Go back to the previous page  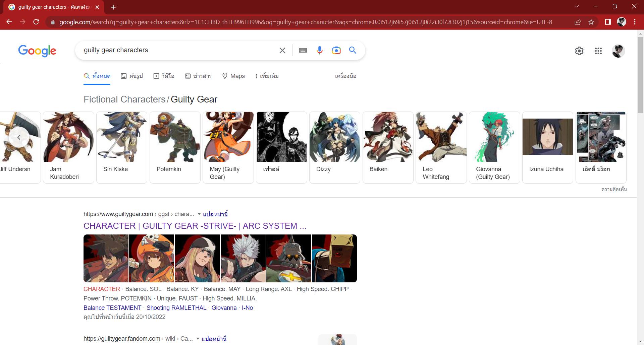click(9, 22)
